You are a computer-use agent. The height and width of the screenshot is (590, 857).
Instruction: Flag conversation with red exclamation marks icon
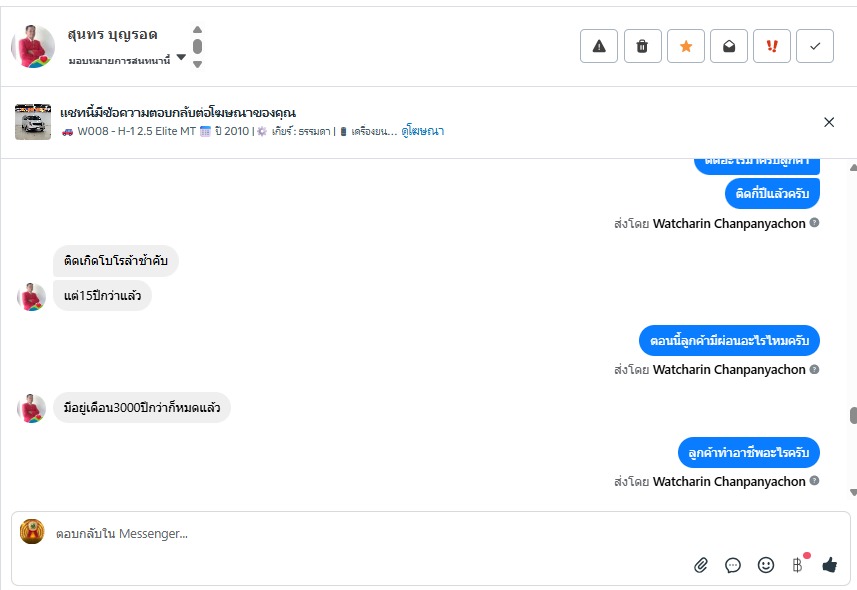(772, 46)
